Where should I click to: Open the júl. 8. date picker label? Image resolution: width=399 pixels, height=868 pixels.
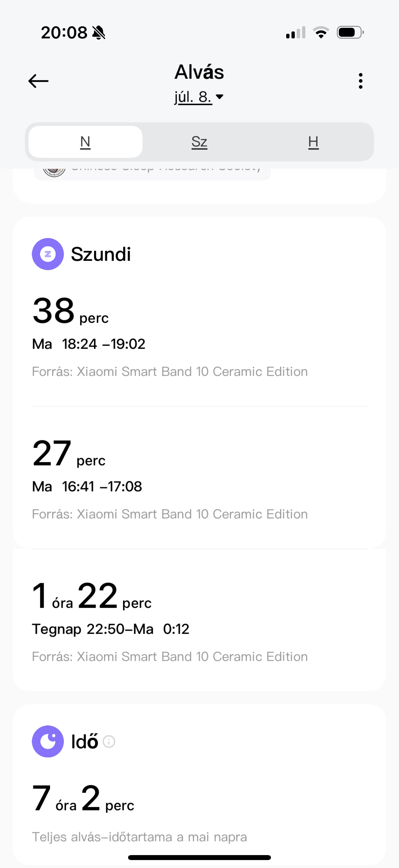point(193,97)
